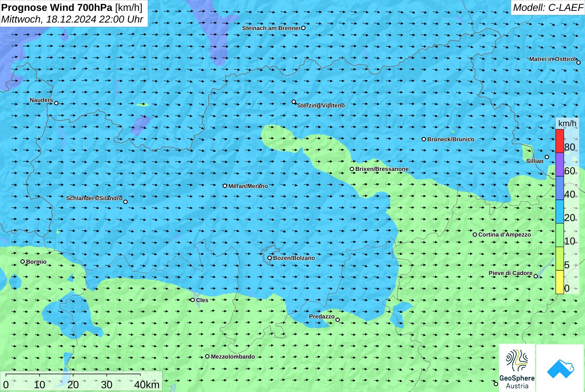Click the Sterzing/Vipiteno location marker
Viewport: 585px width, 392px height.
294,102
